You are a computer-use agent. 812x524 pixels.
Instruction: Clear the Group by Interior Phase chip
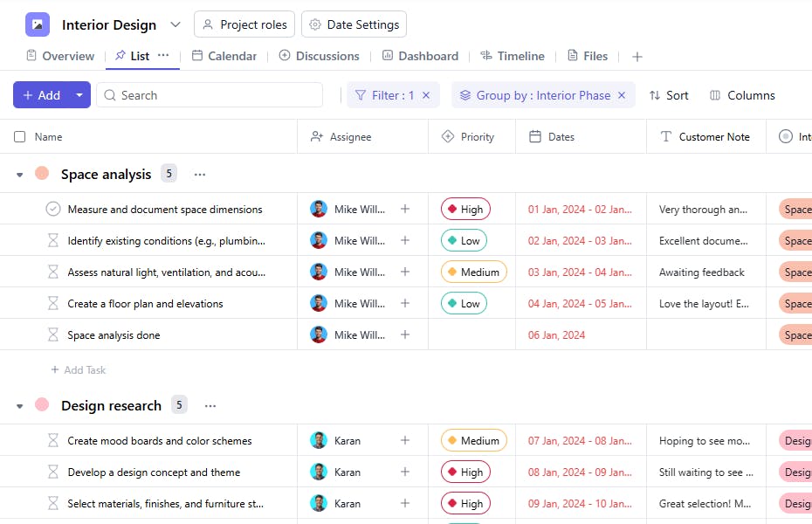(622, 95)
